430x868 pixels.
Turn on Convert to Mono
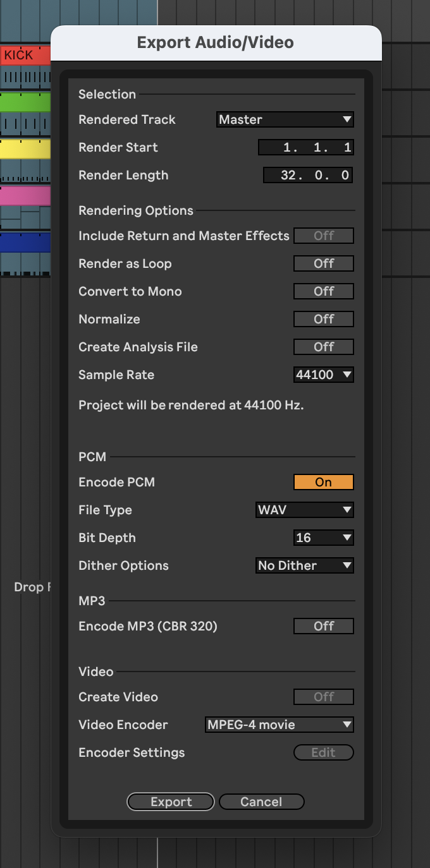tap(323, 291)
